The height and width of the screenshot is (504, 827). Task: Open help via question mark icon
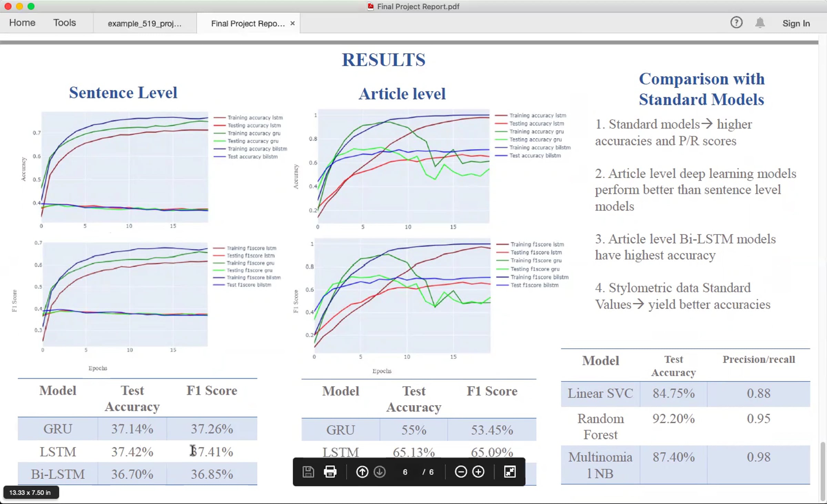pyautogui.click(x=736, y=23)
